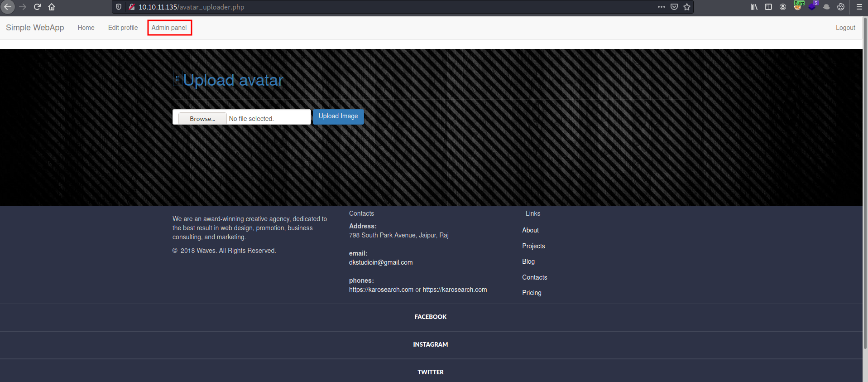The image size is (868, 382).
Task: Click the 2018 Waves copyright text
Action: pos(224,251)
